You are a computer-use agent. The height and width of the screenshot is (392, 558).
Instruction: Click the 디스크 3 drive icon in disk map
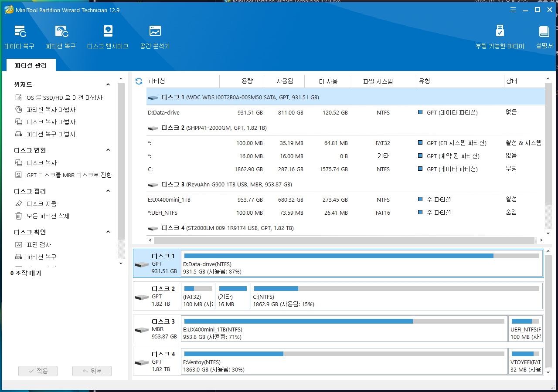coord(142,330)
